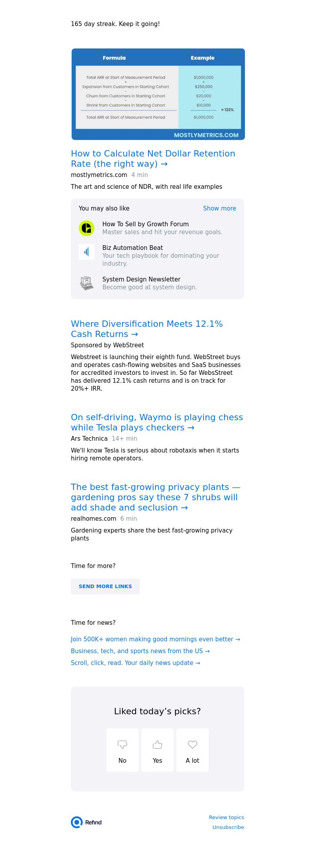Image resolution: width=315 pixels, height=868 pixels.
Task: Click the Unsubscribe link
Action: click(x=228, y=827)
